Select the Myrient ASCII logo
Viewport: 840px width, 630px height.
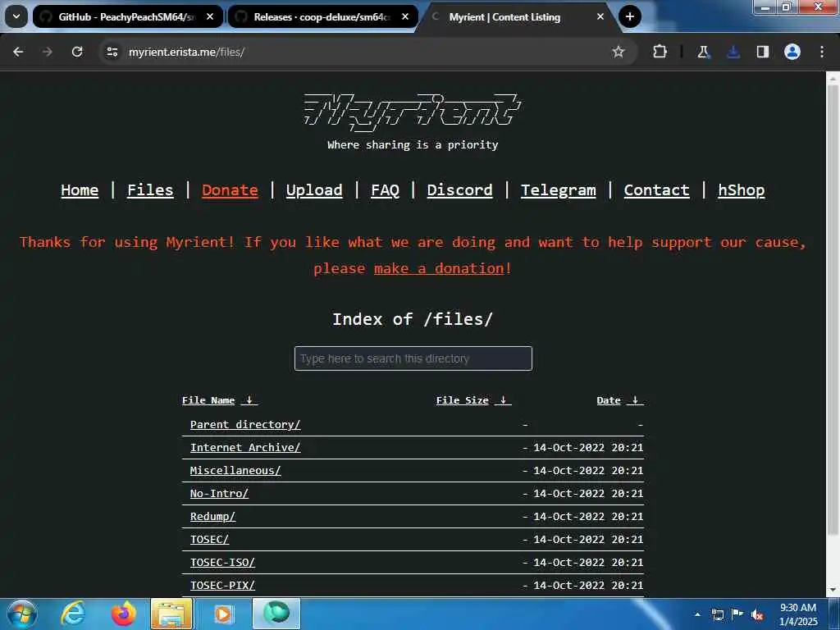(413, 112)
